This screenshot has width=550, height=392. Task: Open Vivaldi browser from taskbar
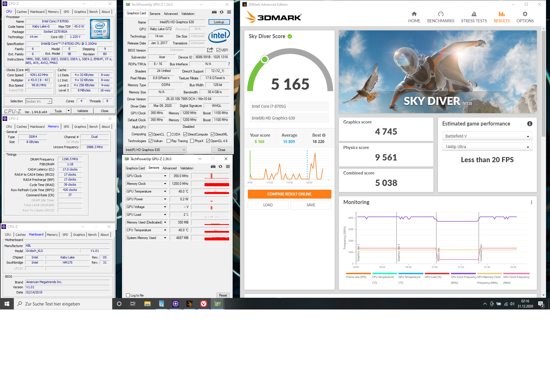click(204, 304)
